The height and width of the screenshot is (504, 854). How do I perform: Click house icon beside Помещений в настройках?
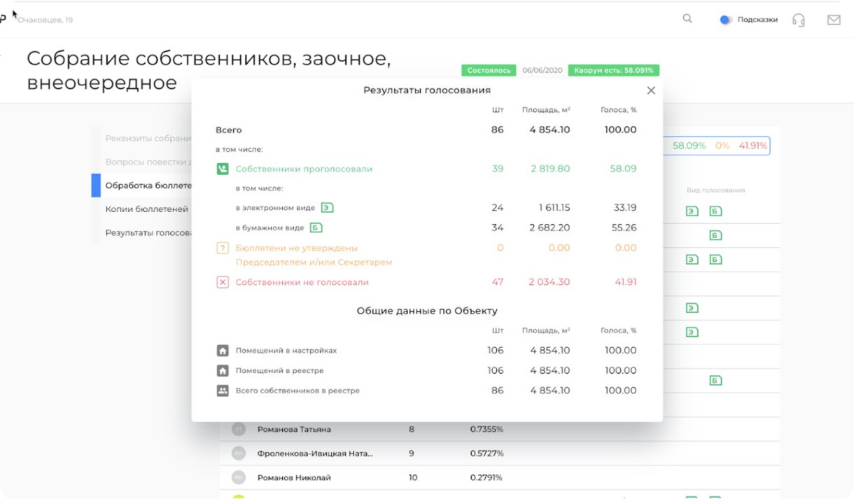tap(223, 351)
